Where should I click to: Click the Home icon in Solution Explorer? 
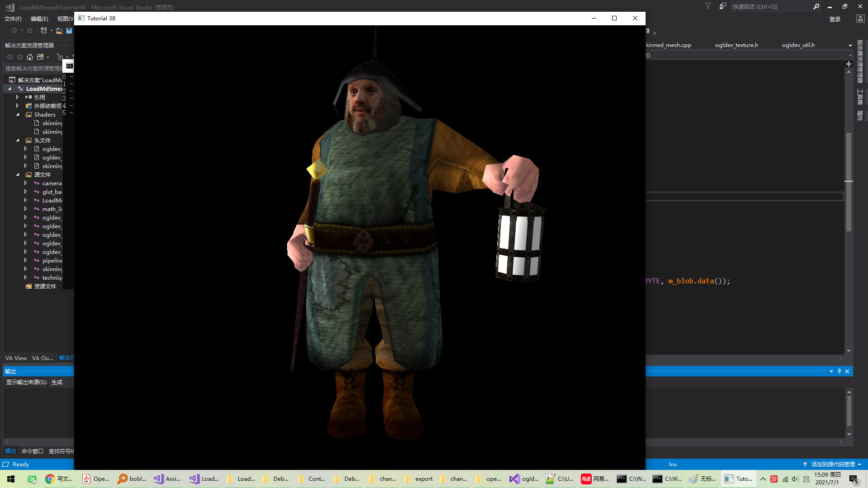(30, 57)
